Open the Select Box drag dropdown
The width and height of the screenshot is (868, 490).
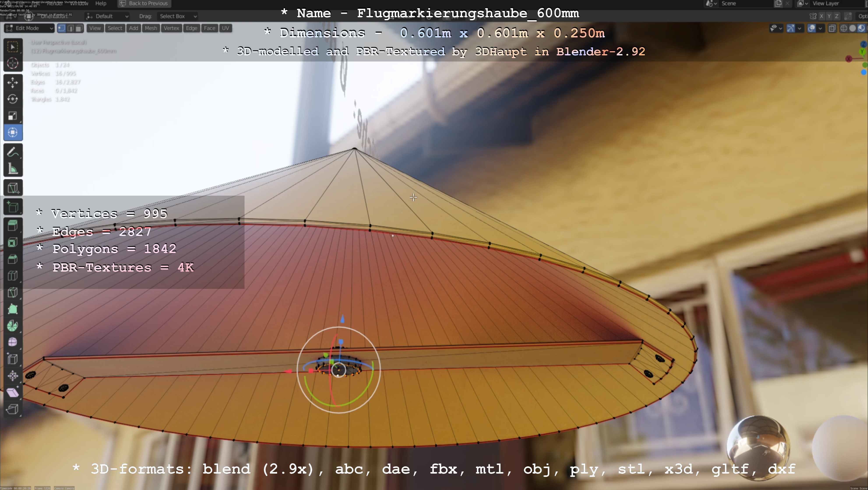178,16
